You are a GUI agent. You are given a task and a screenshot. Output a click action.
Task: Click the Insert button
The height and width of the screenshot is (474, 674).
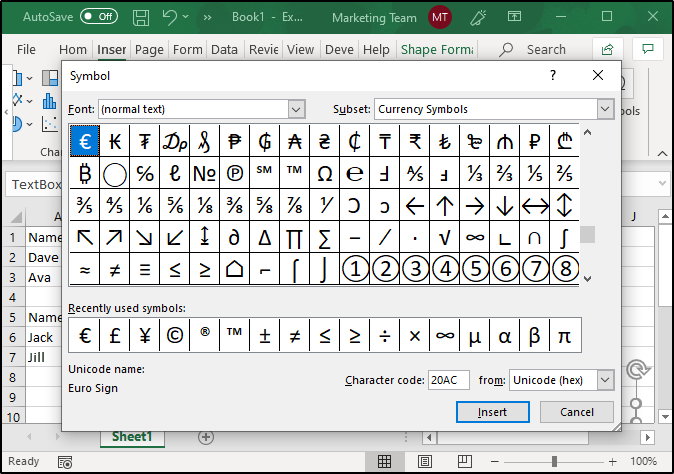click(493, 412)
